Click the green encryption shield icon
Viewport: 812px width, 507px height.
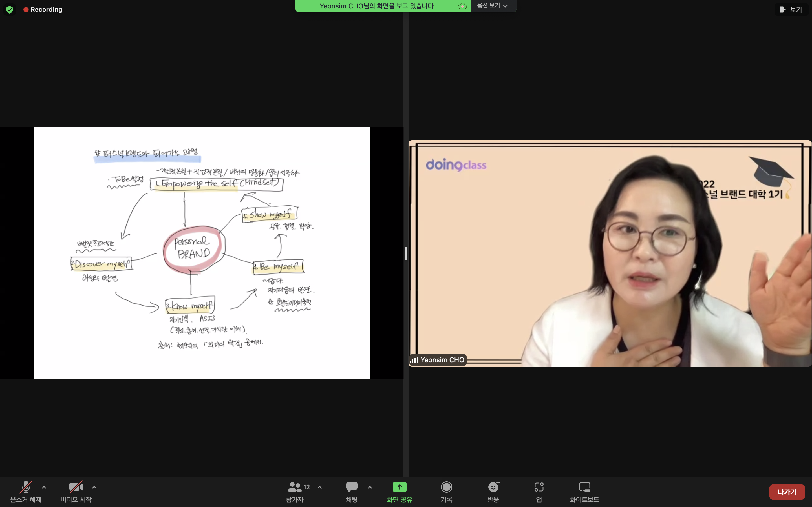9,9
